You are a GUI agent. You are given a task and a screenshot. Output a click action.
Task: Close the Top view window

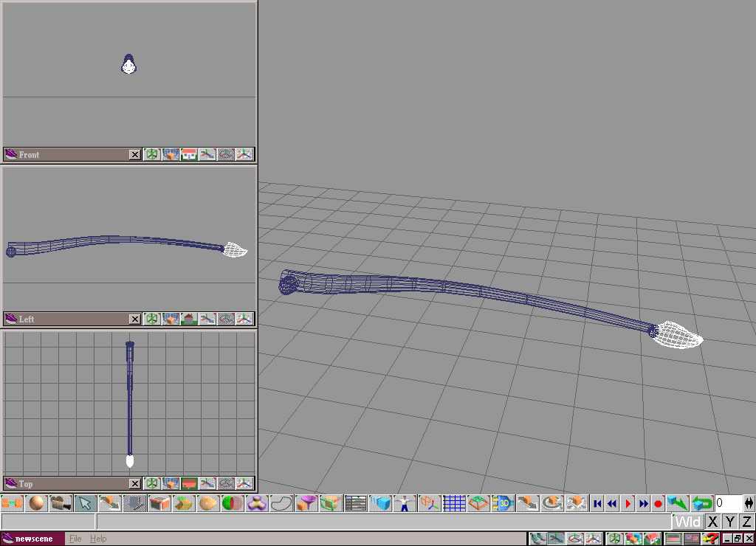(135, 483)
